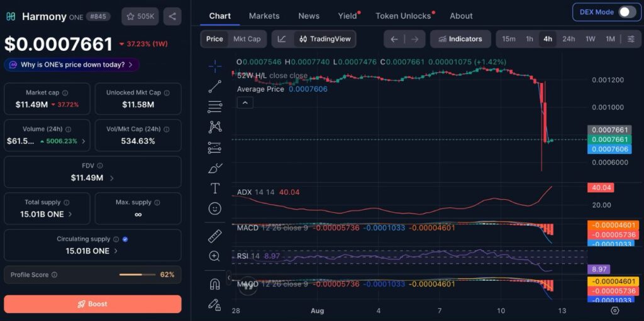
Task: Click the Profile Score 62% progress bar
Action: (138, 275)
